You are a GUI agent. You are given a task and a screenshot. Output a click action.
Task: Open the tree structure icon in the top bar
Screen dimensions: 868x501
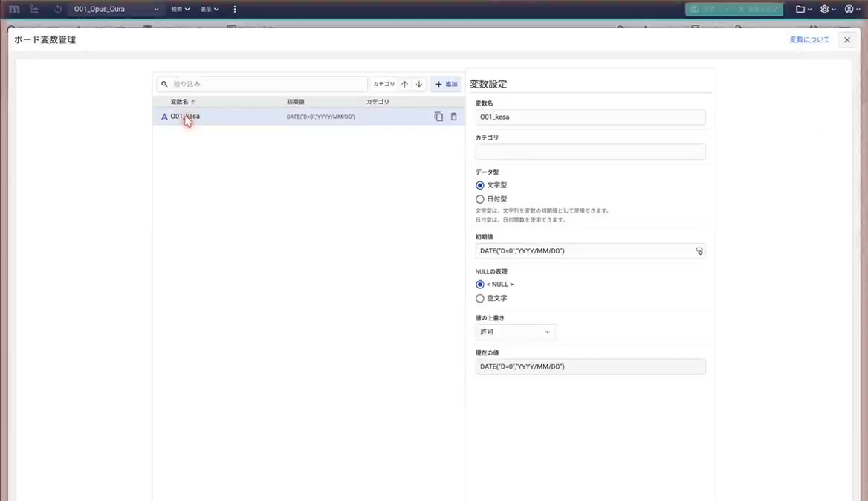click(x=33, y=10)
